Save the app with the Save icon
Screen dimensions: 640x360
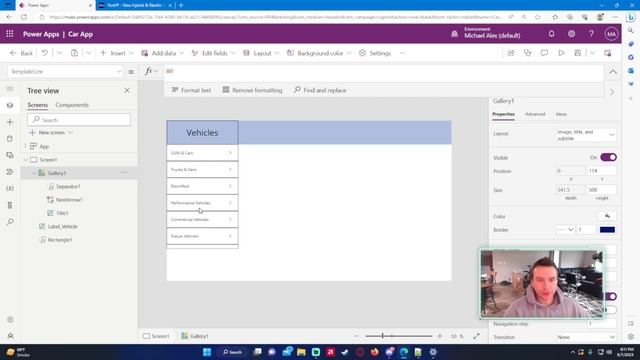pos(578,53)
